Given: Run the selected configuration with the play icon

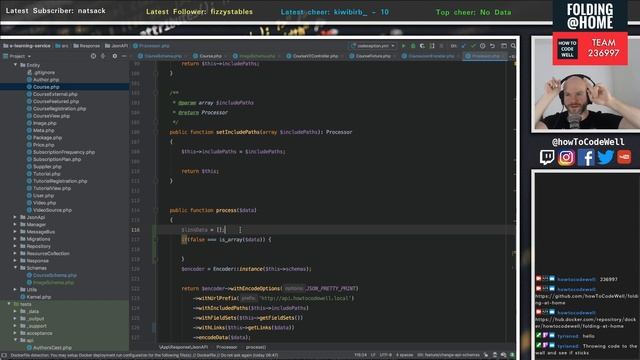Looking at the screenshot, I should coord(403,46).
